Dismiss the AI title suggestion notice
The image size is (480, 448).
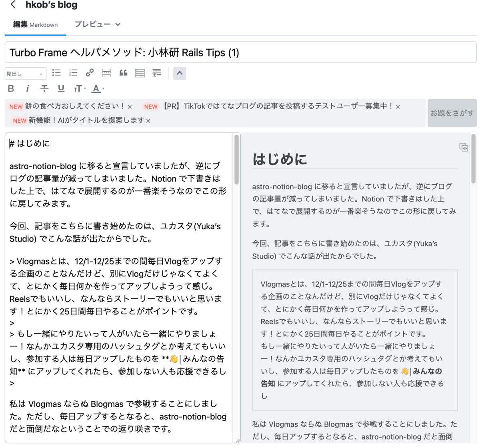148,121
